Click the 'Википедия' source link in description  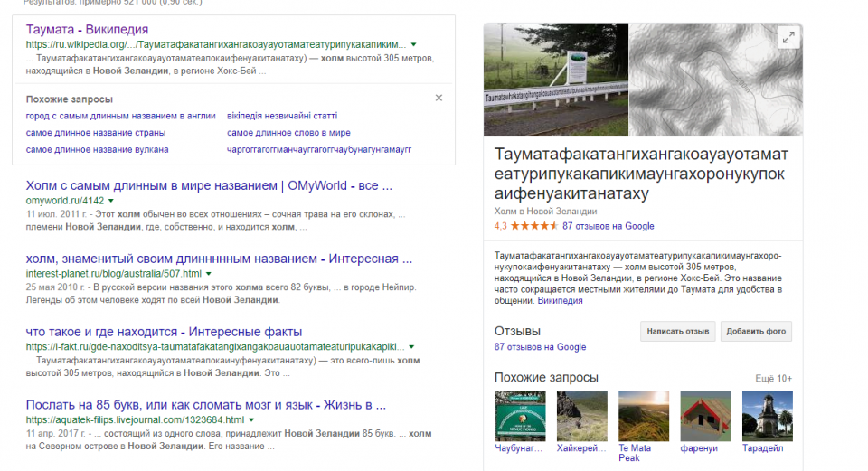tap(560, 300)
